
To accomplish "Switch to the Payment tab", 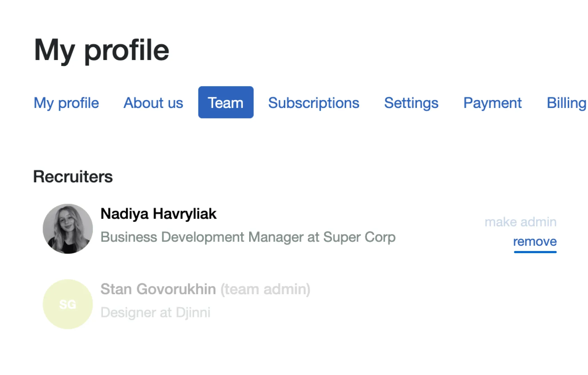I will pos(492,103).
